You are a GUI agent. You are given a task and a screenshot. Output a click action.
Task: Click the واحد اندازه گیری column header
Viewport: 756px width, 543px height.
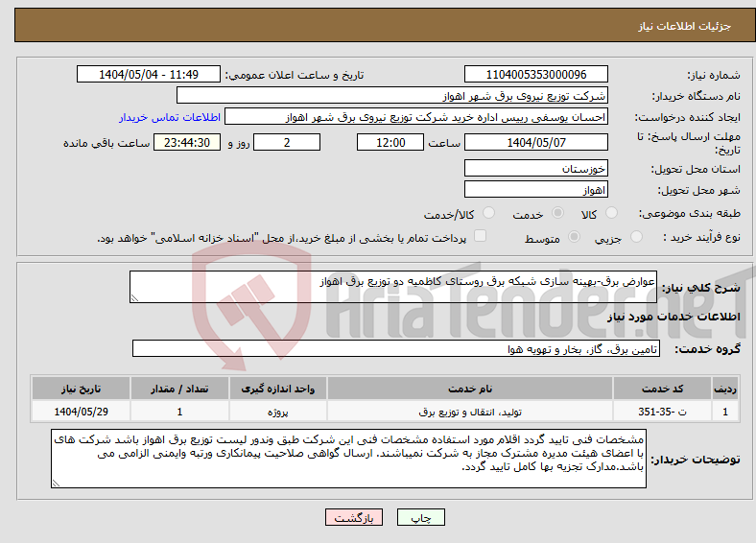278,389
